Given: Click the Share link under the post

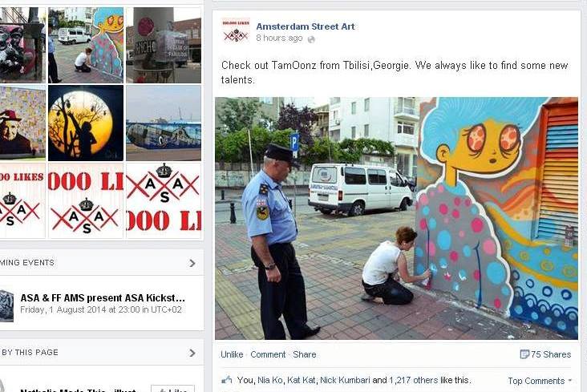Looking at the screenshot, I should point(305,354).
